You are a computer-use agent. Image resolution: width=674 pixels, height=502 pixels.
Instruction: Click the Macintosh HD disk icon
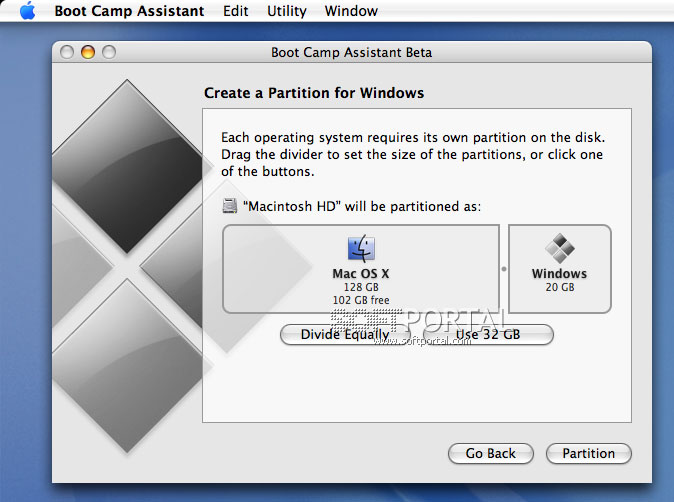pyautogui.click(x=230, y=206)
